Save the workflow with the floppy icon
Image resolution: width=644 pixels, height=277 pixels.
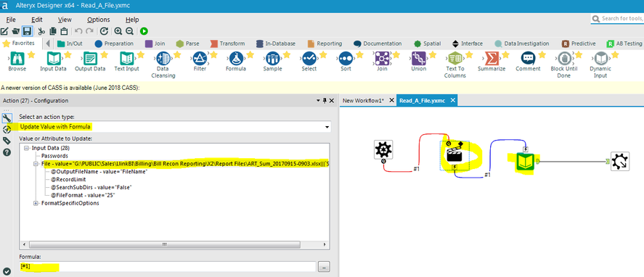[27, 31]
